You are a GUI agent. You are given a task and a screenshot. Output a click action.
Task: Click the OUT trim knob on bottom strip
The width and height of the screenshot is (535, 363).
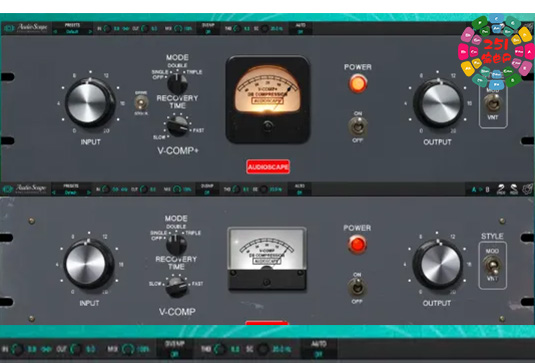[x=76, y=349]
